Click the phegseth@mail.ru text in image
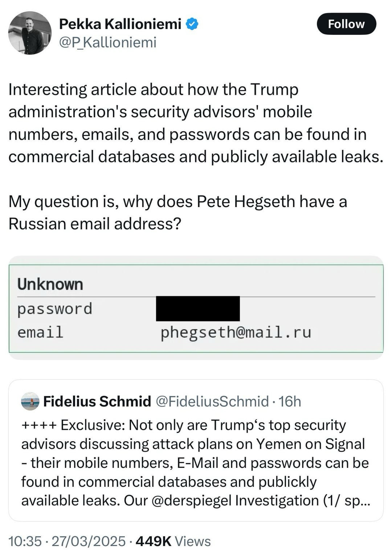 tap(236, 332)
